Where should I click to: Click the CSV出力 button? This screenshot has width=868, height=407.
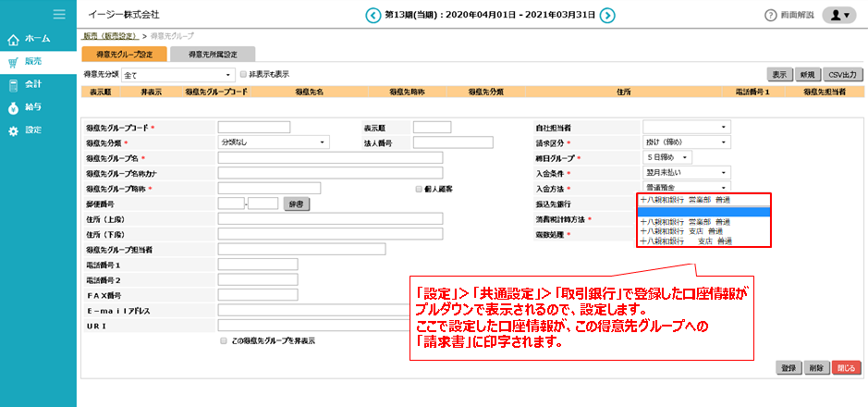(842, 74)
